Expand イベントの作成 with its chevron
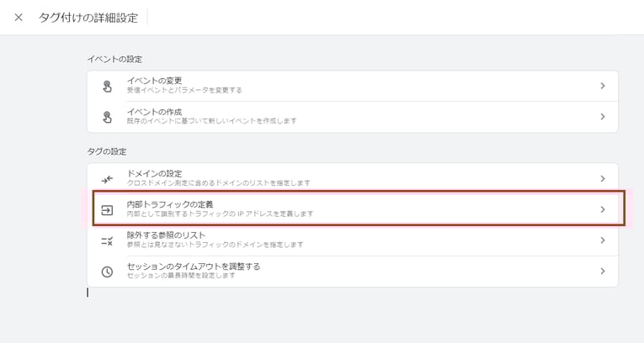644x343 pixels. [603, 117]
